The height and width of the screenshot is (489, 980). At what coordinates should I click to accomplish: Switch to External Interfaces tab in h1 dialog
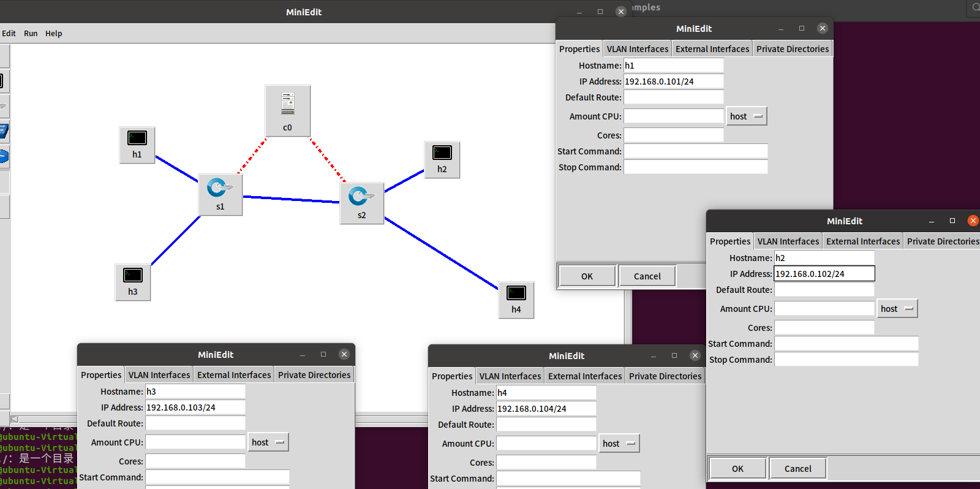712,49
